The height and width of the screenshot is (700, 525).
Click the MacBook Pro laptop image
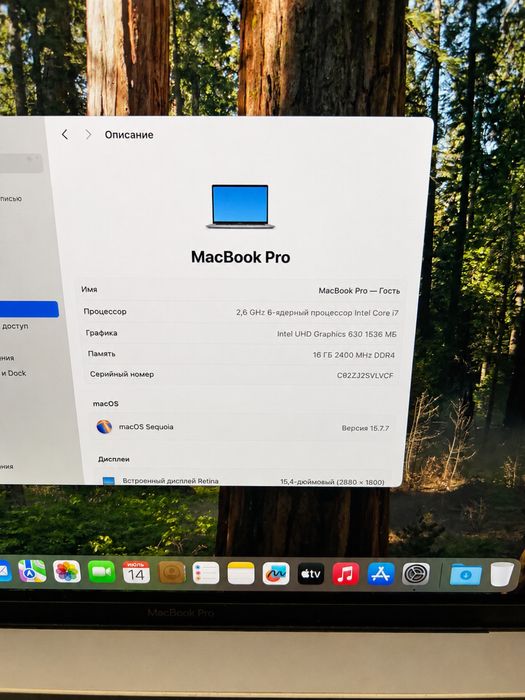(240, 207)
